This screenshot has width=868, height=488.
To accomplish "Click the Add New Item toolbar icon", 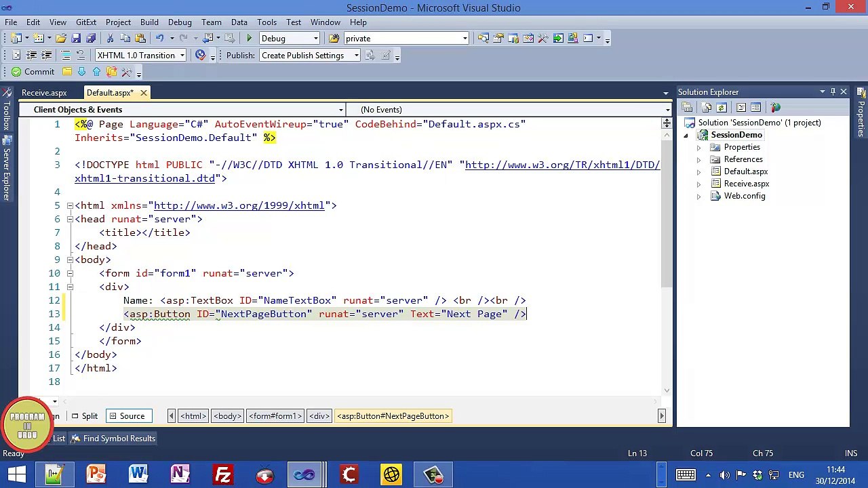I will (39, 39).
